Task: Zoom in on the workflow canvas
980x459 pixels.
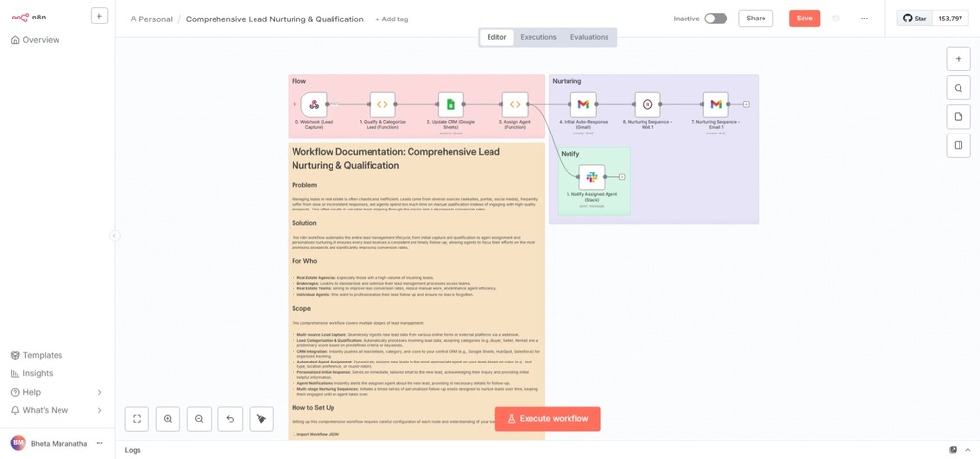Action: tap(168, 419)
